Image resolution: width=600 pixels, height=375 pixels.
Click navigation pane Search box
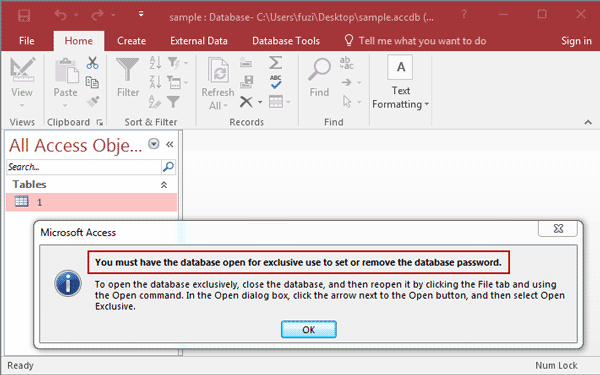(x=84, y=167)
